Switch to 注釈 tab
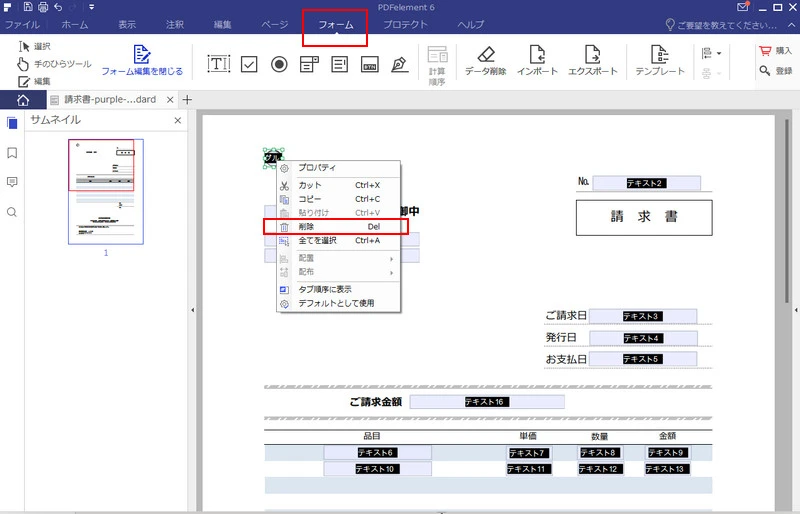800x514 pixels. pos(174,25)
